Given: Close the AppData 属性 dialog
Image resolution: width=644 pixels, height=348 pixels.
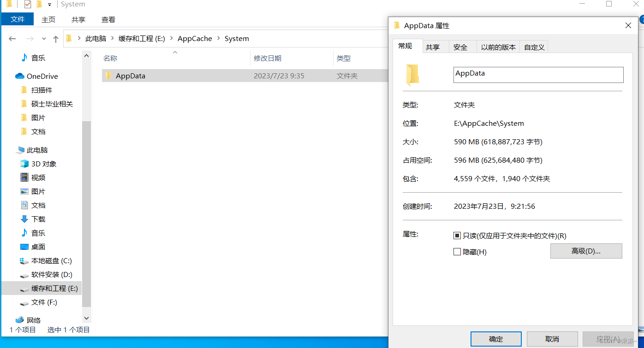Looking at the screenshot, I should click(628, 26).
